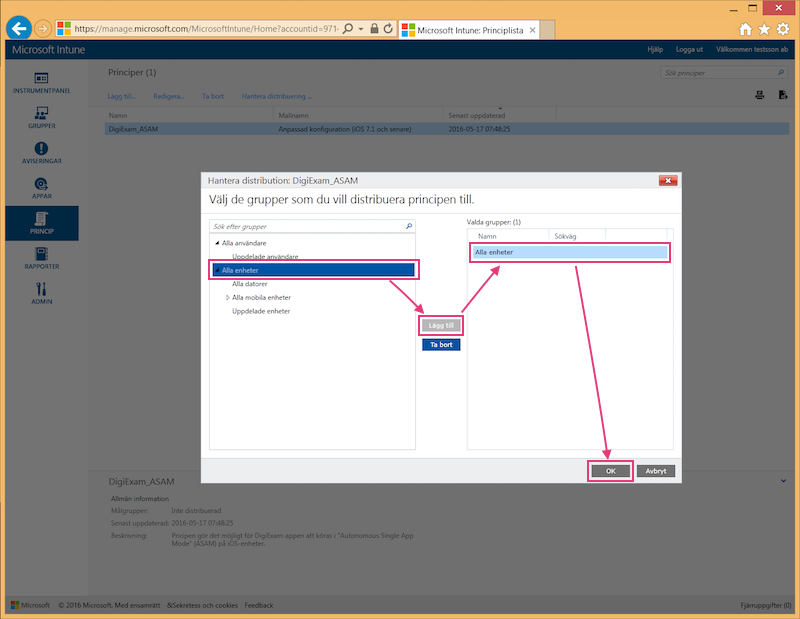The height and width of the screenshot is (619, 800).
Task: Open the Feedback link
Action: (259, 605)
